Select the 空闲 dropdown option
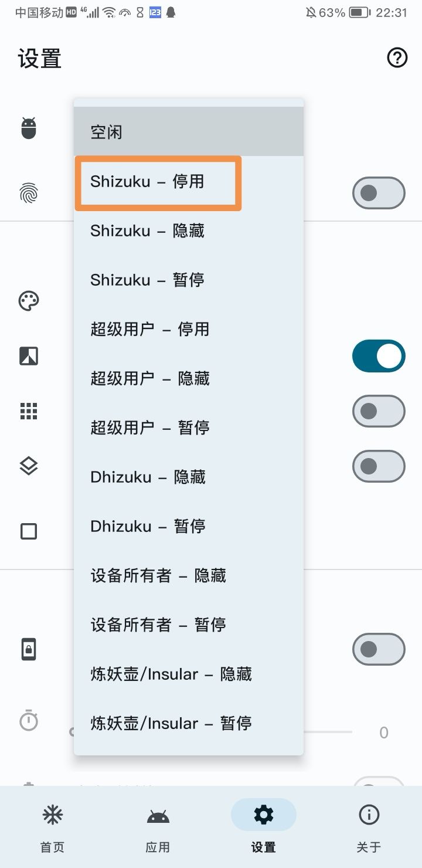Viewport: 422px width, 868px height. click(188, 132)
